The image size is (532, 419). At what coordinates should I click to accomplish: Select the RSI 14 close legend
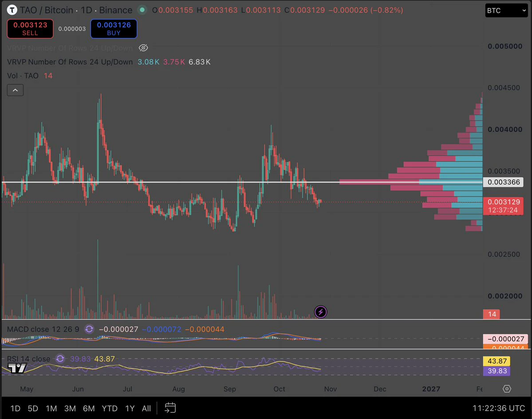pyautogui.click(x=28, y=359)
